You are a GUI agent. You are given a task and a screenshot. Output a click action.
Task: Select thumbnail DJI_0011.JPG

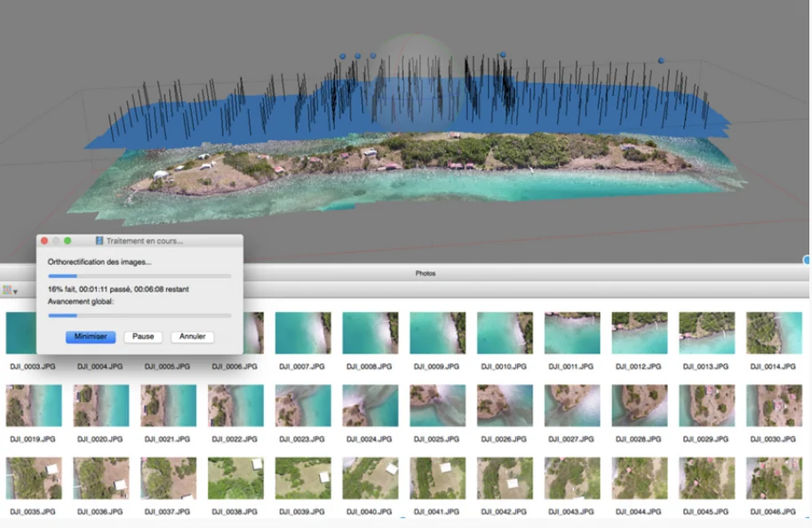click(572, 332)
